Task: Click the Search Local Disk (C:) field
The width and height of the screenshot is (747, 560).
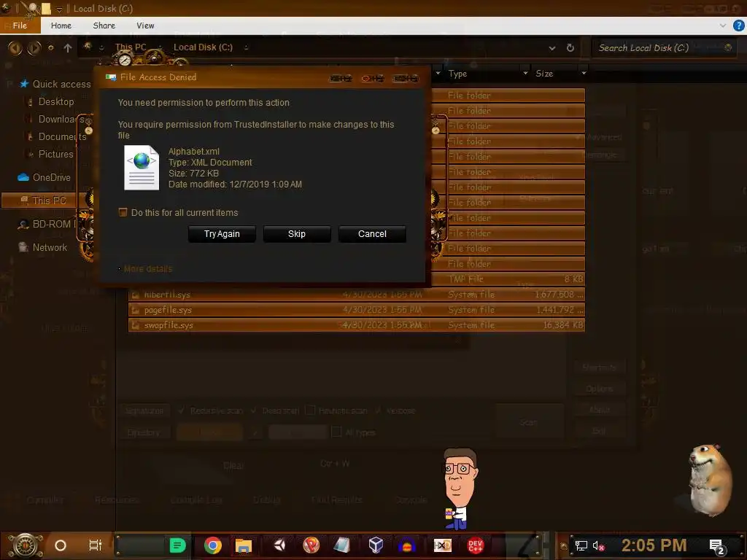Action: click(x=663, y=47)
